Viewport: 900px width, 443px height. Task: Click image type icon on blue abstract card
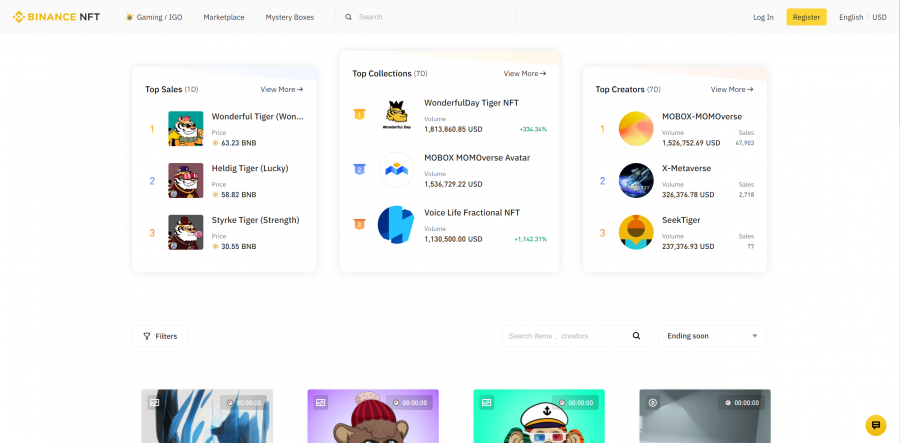[x=154, y=403]
